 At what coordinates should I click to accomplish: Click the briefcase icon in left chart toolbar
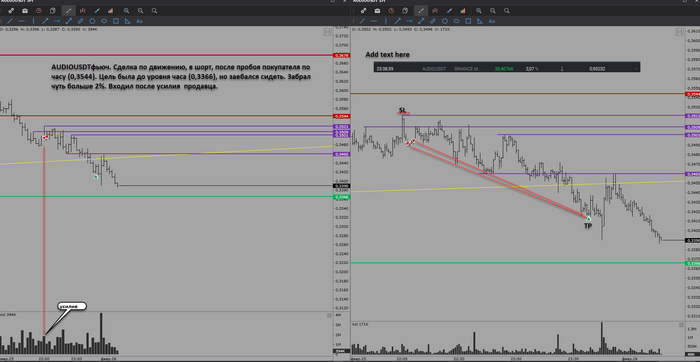25,10
